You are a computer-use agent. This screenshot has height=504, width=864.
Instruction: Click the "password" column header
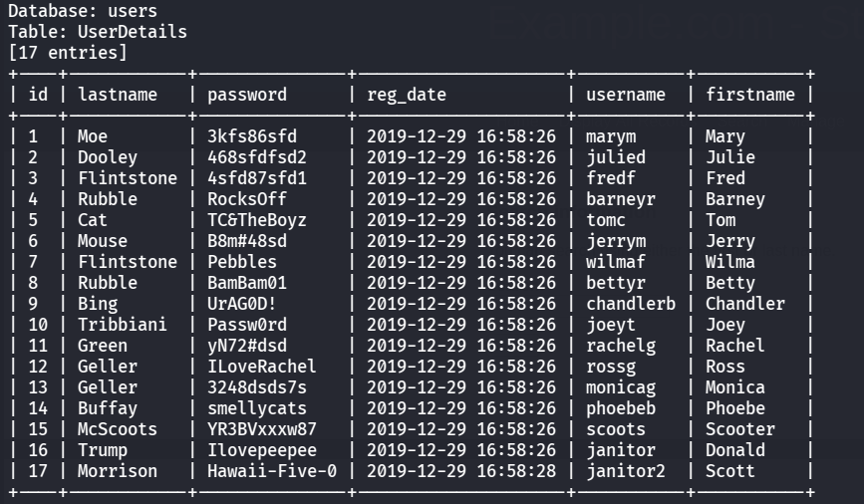point(247,95)
